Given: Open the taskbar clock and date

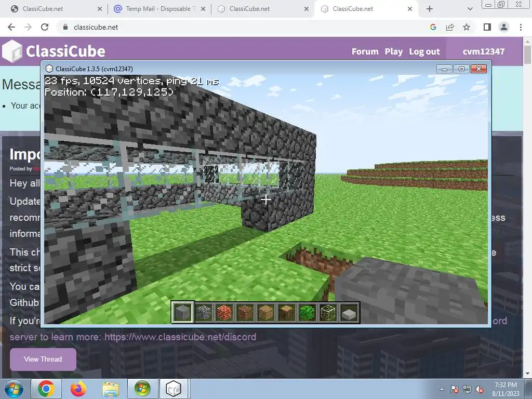Looking at the screenshot, I should tap(506, 389).
